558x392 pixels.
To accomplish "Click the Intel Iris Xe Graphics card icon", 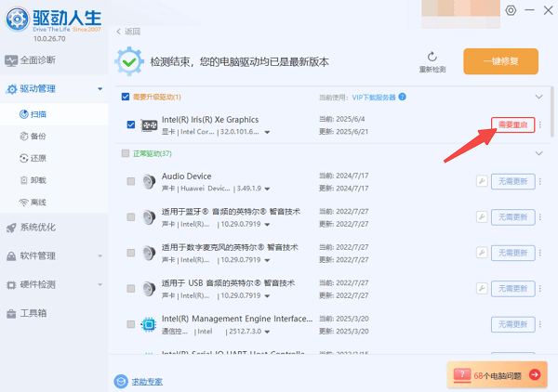I will pyautogui.click(x=149, y=125).
